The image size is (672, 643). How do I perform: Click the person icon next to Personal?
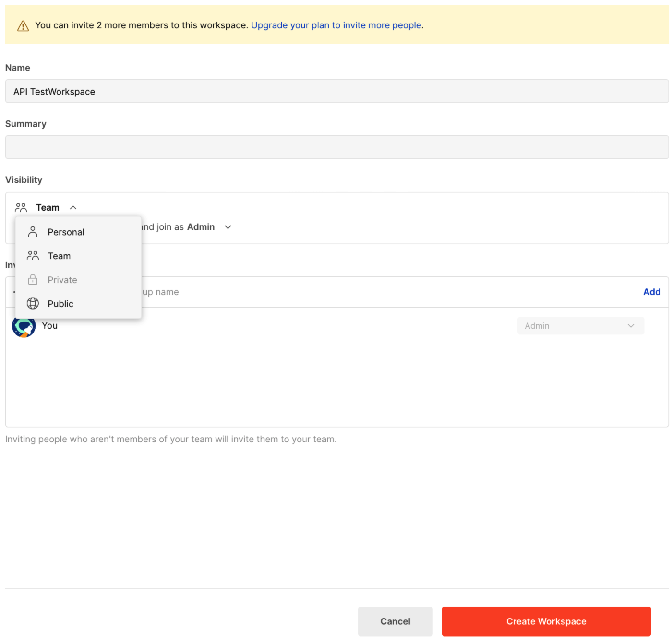[33, 232]
